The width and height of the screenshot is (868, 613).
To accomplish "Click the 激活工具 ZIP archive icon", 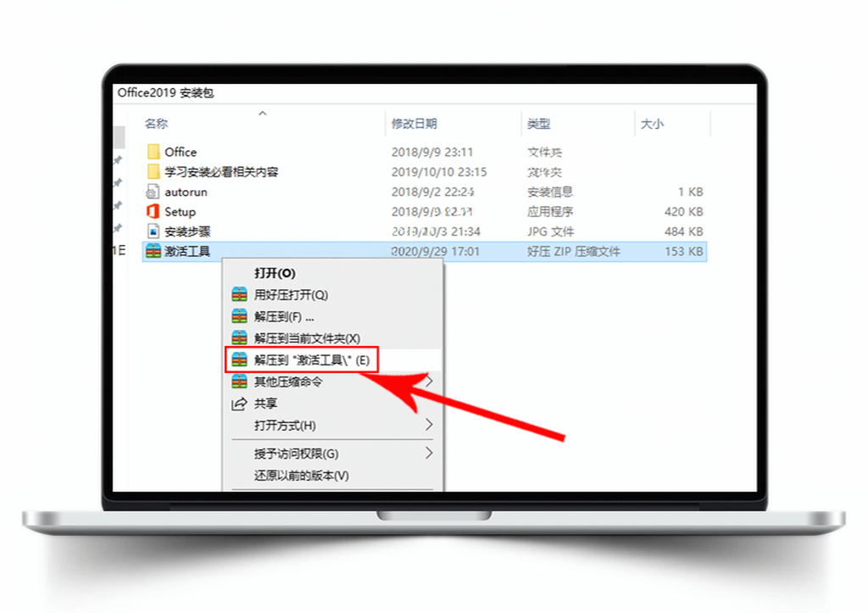I will coord(153,252).
